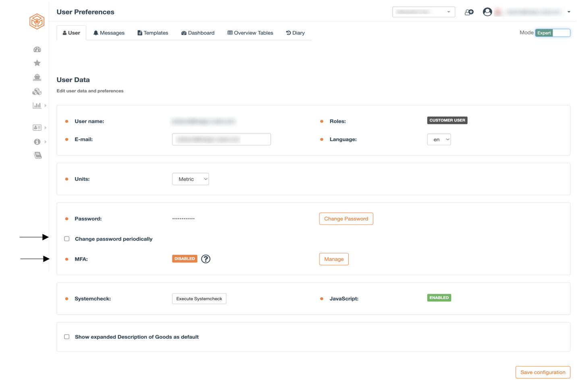
Task: Click Execute Systemcheck button
Action: click(x=199, y=298)
